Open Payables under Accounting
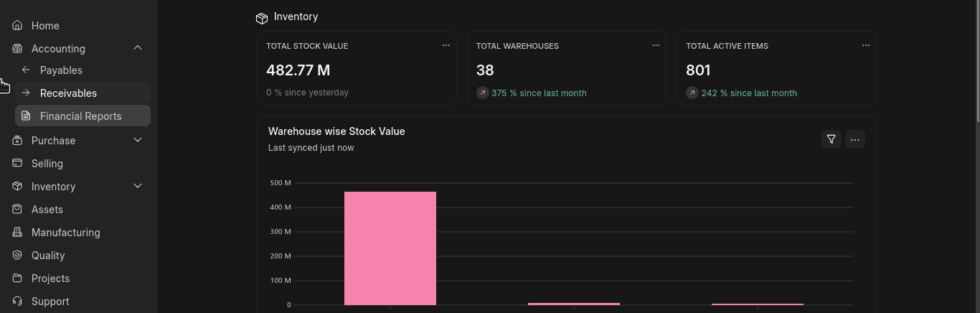Image resolution: width=980 pixels, height=313 pixels. click(x=61, y=70)
